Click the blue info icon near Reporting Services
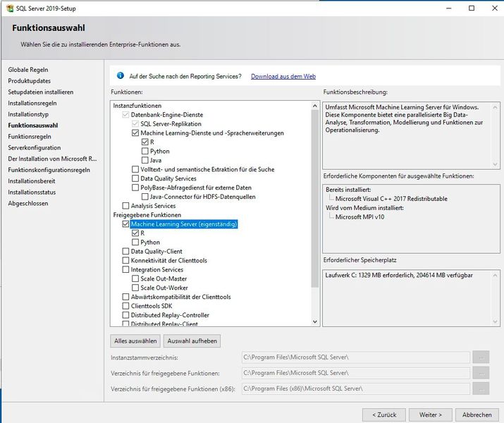 tap(121, 75)
